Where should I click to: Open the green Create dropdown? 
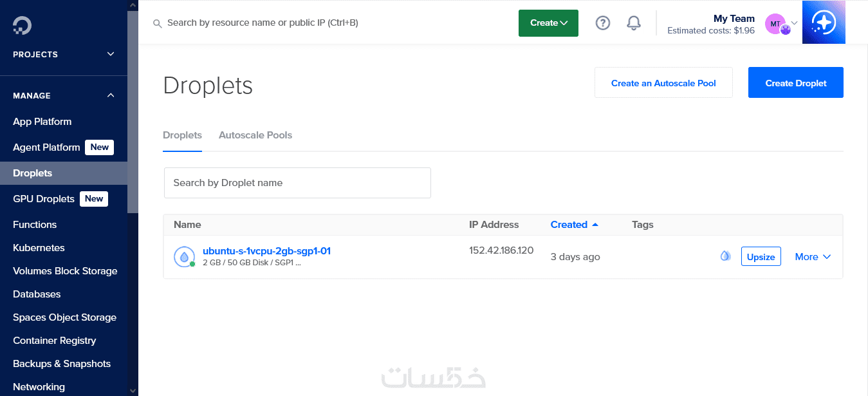click(x=548, y=23)
